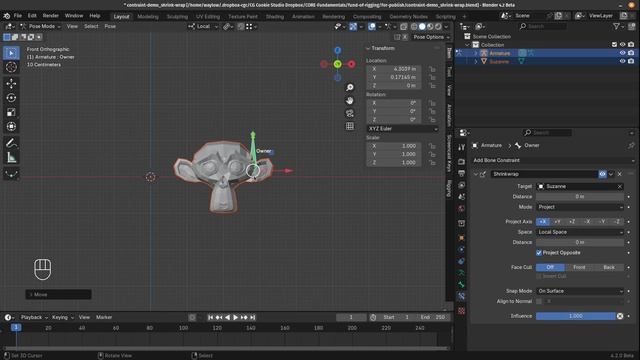Image resolution: width=640 pixels, height=360 pixels.
Task: Open the Tool properties tab icon
Action: tap(461, 147)
